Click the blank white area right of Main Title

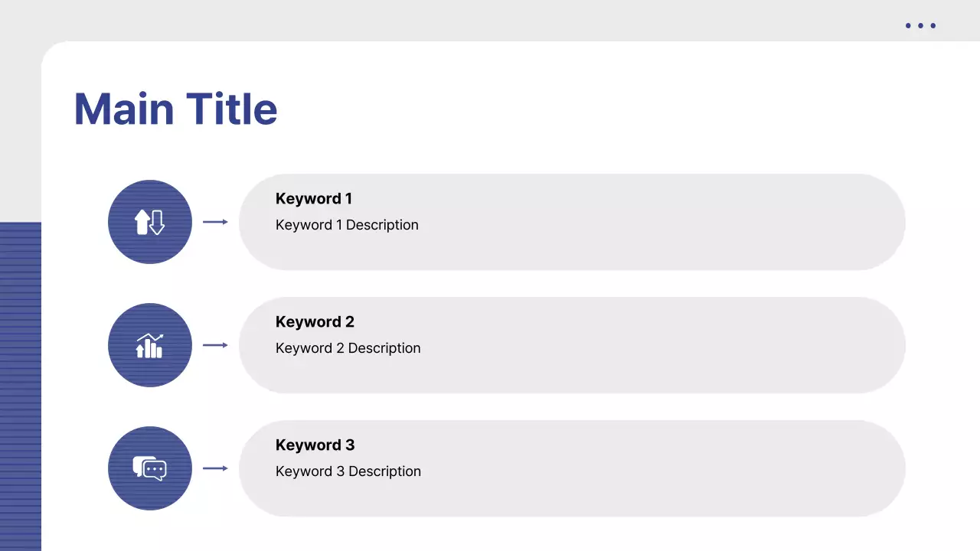tap(574, 109)
